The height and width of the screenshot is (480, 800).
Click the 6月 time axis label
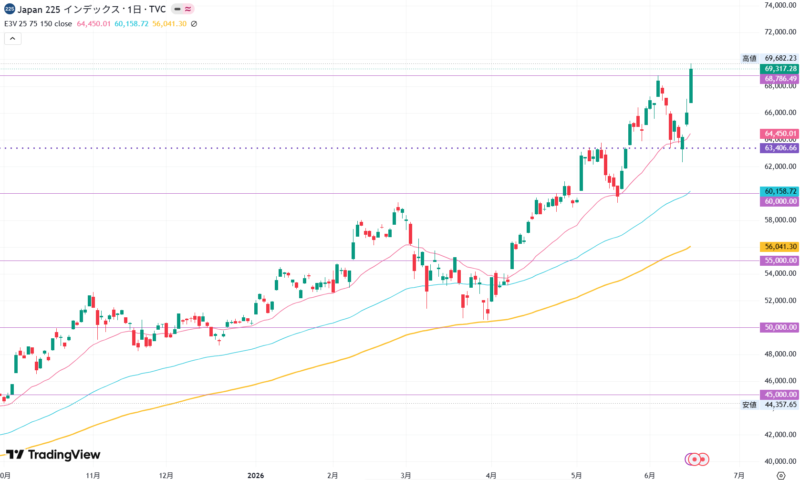pyautogui.click(x=649, y=475)
